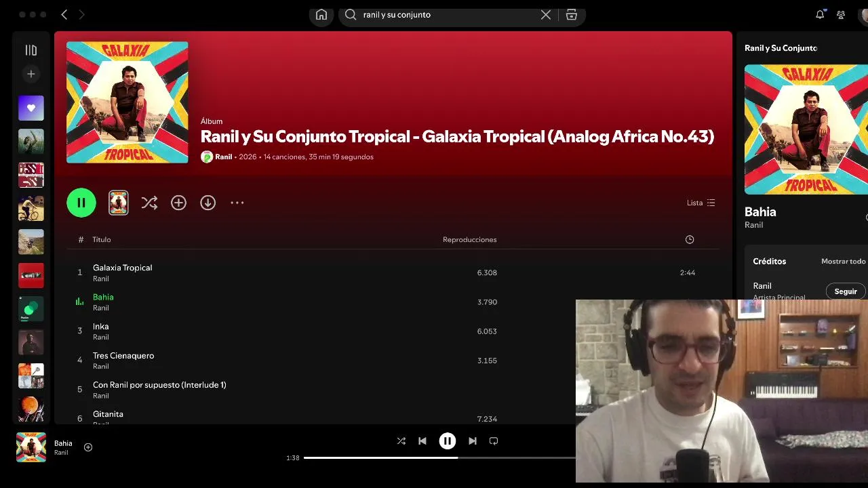Screen dimensions: 868x488
Task: Open Ranil artist link in player bar
Action: tap(61, 453)
